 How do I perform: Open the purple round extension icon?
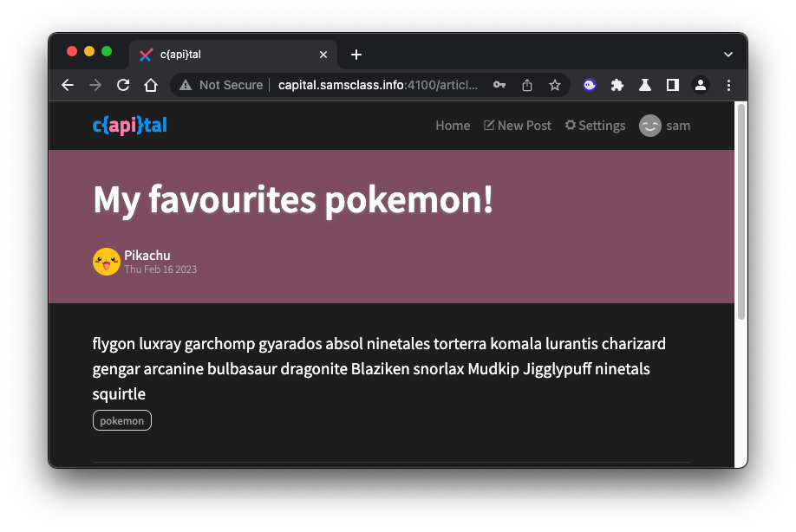tap(590, 85)
